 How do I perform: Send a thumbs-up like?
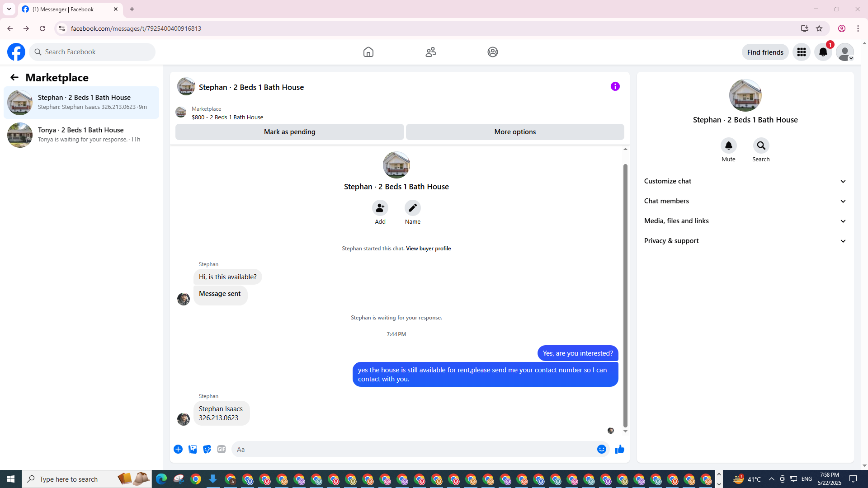pos(620,449)
